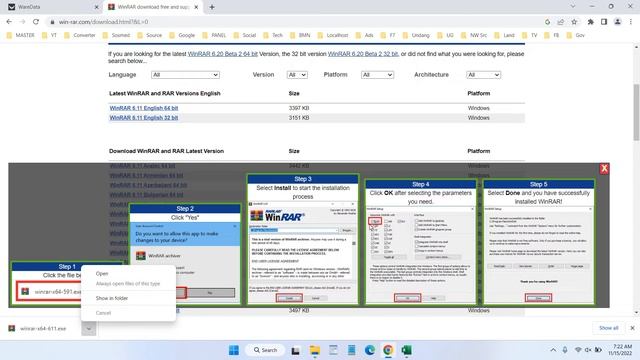The image size is (640, 360).
Task: Open the browser side panel icon
Action: 604,22
